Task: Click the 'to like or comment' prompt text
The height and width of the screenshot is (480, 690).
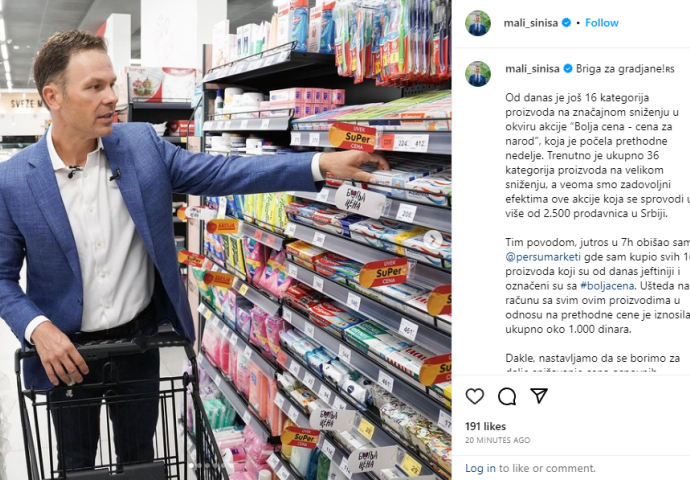Action: (x=547, y=468)
